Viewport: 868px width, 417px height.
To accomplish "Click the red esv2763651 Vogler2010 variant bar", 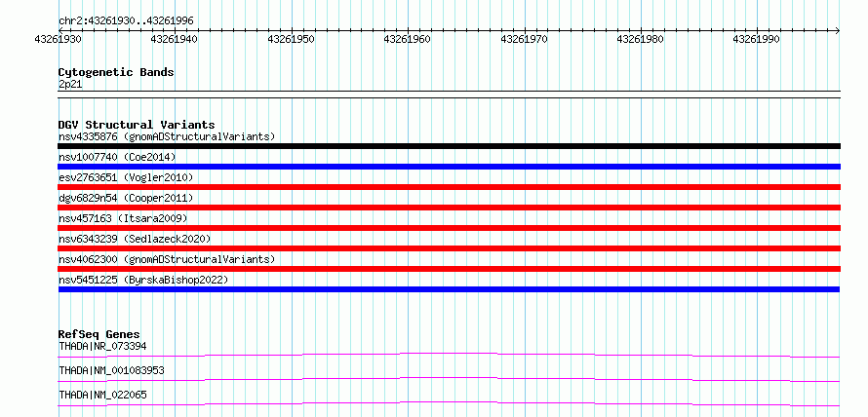I will [x=449, y=187].
